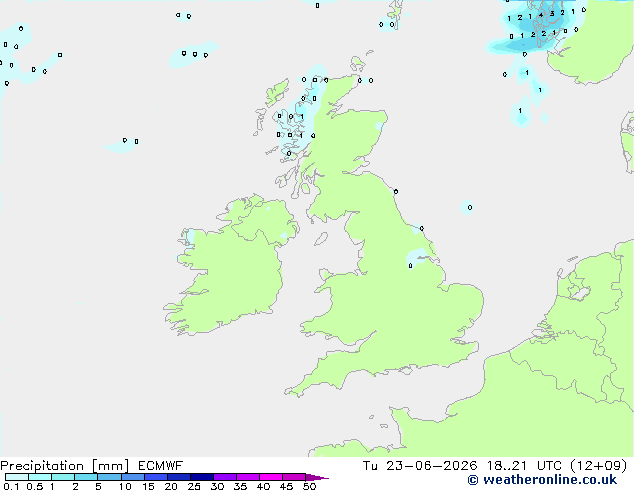Select legend swatch between 30 and 35

click(x=225, y=477)
